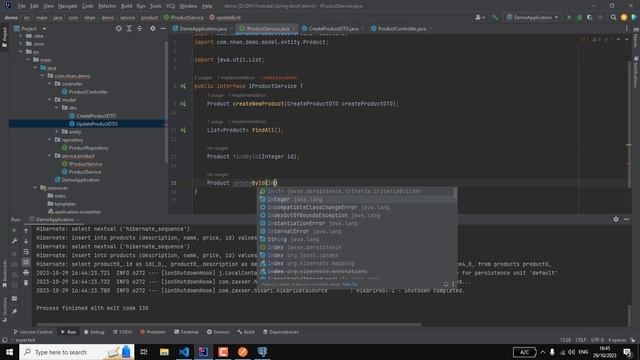The image size is (640, 360).
Task: Click gutter icon beside IProductService interface
Action: pos(183,86)
